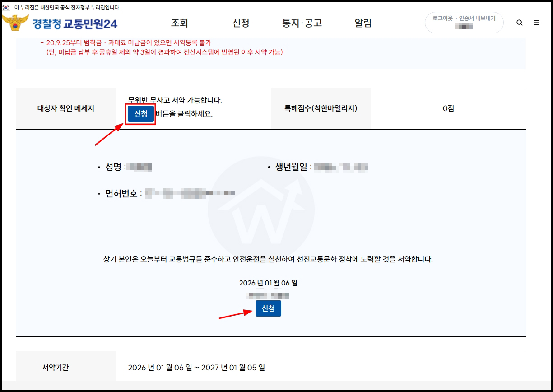Click 인증서 내보내기 to export certificate
The height and width of the screenshot is (392, 553).
click(x=477, y=18)
